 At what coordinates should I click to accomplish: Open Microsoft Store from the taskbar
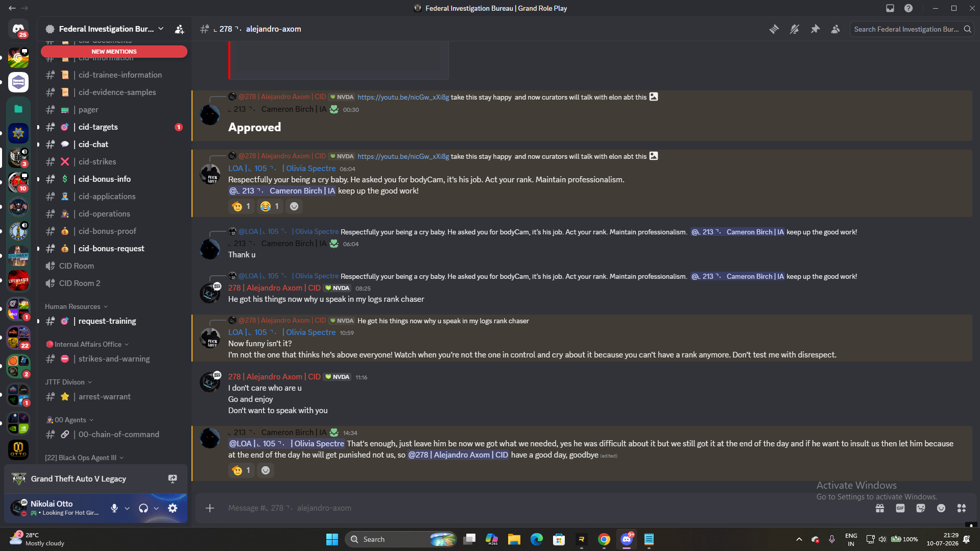tap(559, 539)
